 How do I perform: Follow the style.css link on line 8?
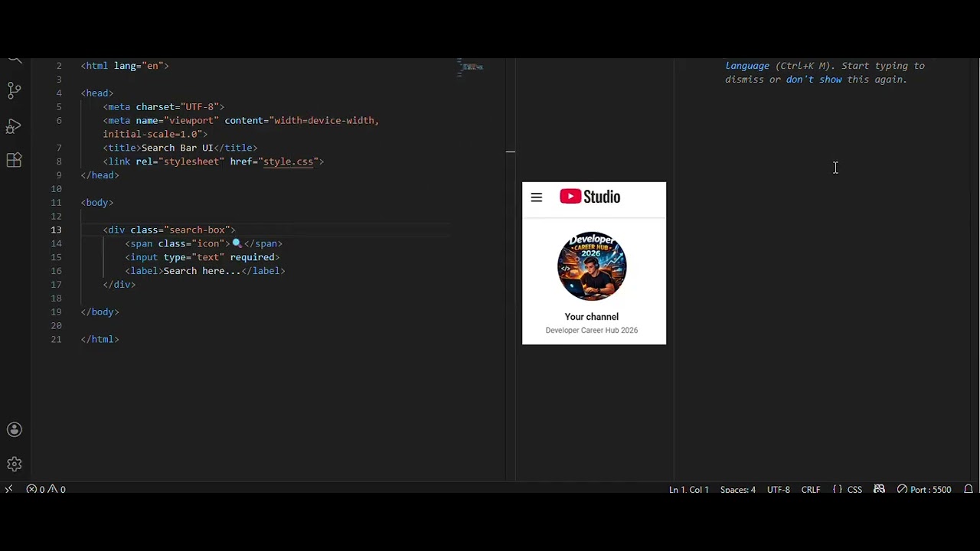point(288,161)
